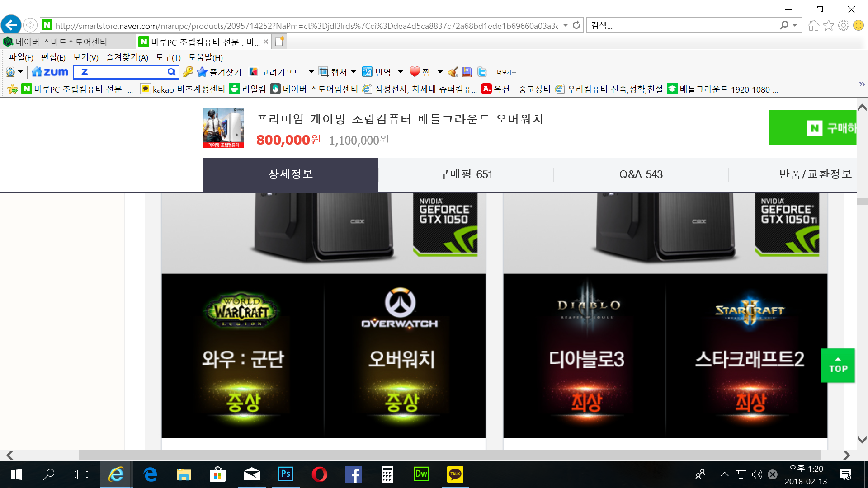Open the 우리컴퓨터 신속,정확,친절 bookmark
868x488 pixels.
tap(609, 89)
